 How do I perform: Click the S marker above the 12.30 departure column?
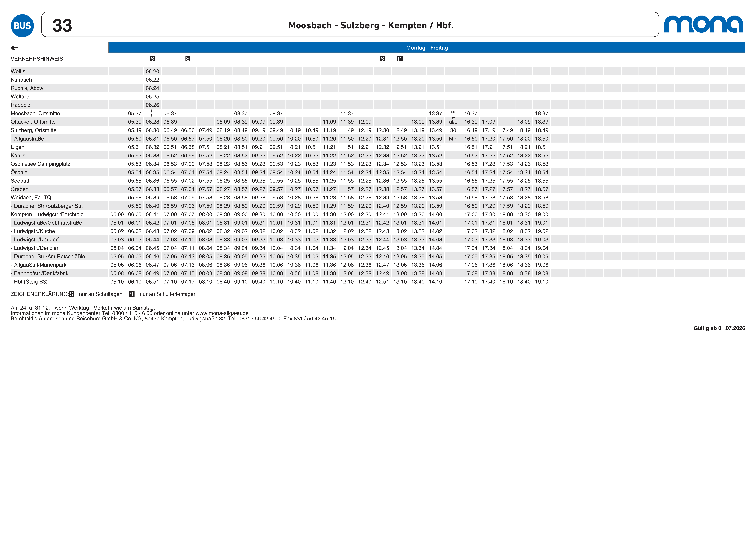point(382,59)
